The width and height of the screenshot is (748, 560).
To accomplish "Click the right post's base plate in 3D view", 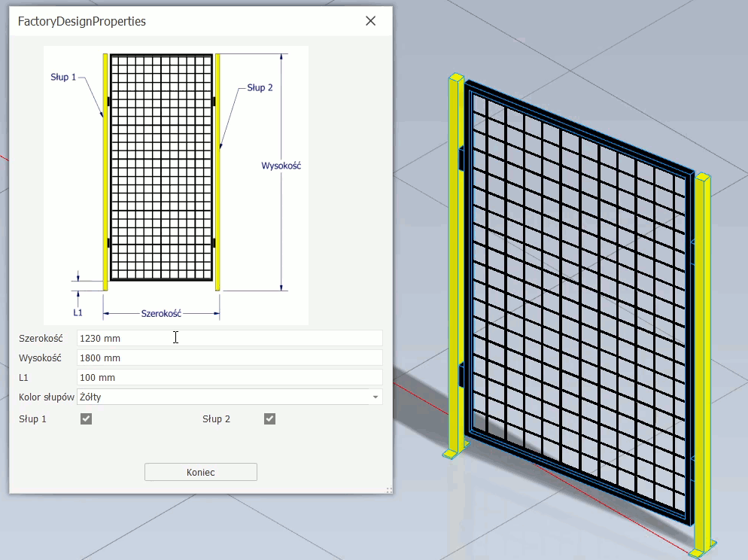I will tap(701, 551).
